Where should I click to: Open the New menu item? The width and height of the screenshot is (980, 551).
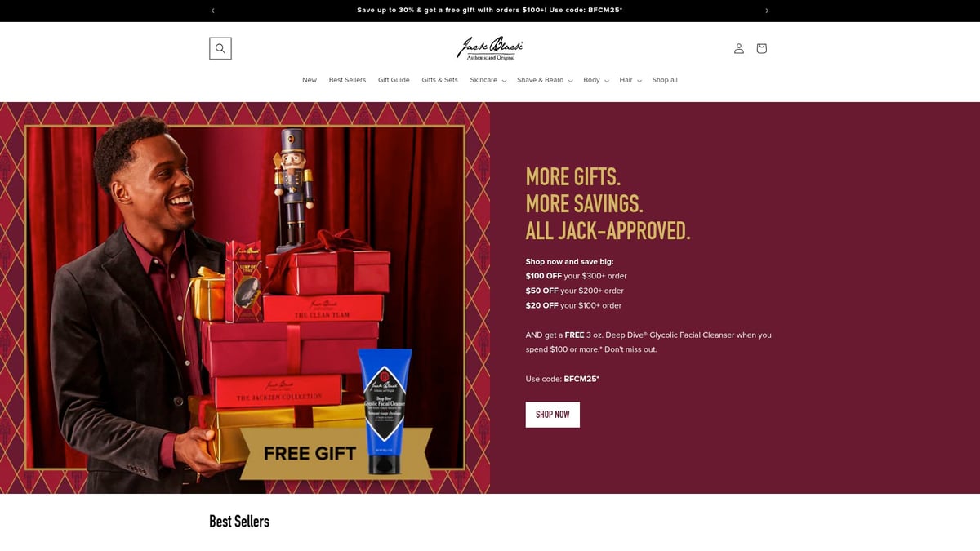tap(310, 80)
